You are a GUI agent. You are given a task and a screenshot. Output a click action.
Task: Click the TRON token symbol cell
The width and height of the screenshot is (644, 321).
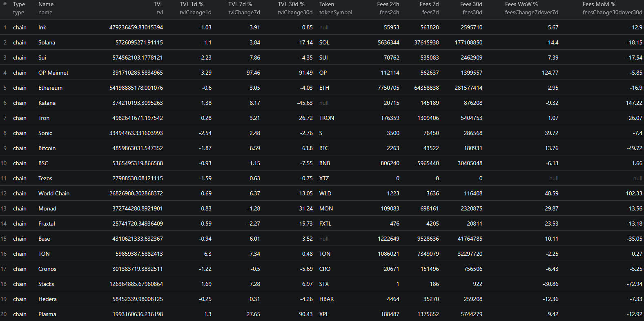click(327, 118)
